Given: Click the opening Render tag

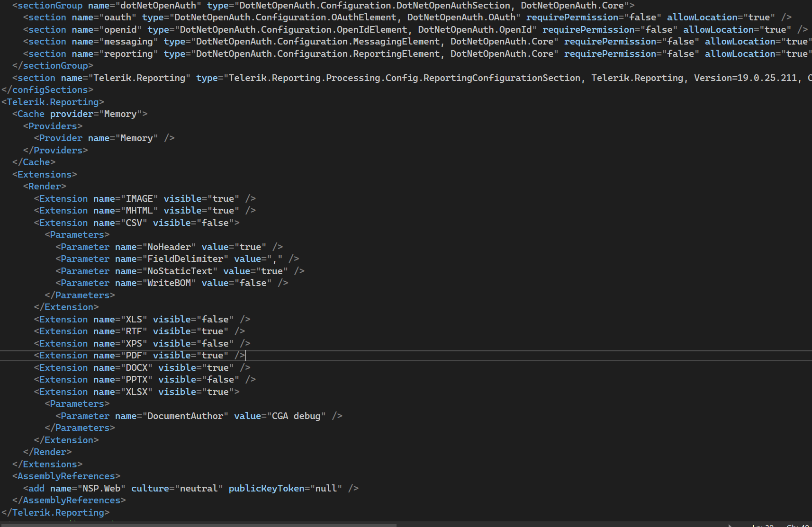Looking at the screenshot, I should [45, 186].
